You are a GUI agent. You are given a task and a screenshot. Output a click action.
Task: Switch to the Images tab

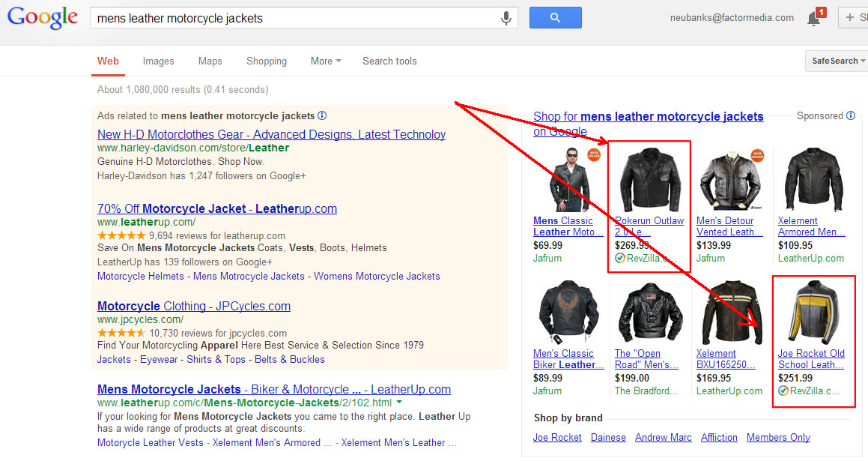[158, 61]
